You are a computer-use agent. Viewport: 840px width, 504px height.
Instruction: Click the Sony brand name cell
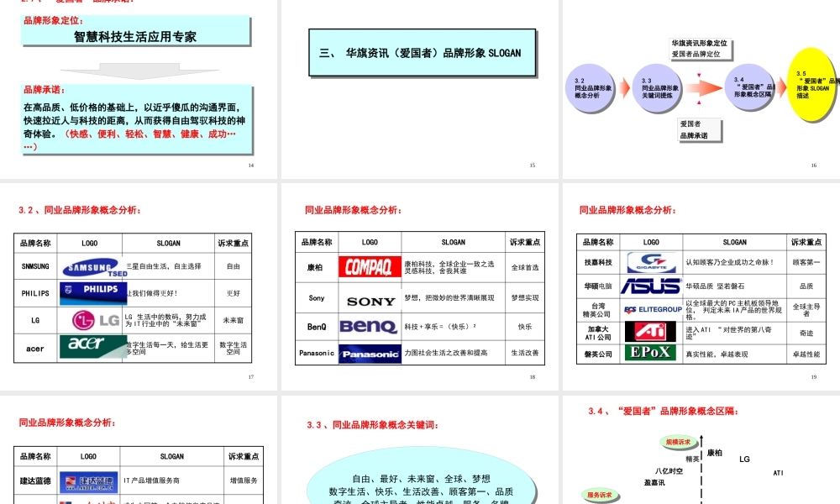pos(317,298)
